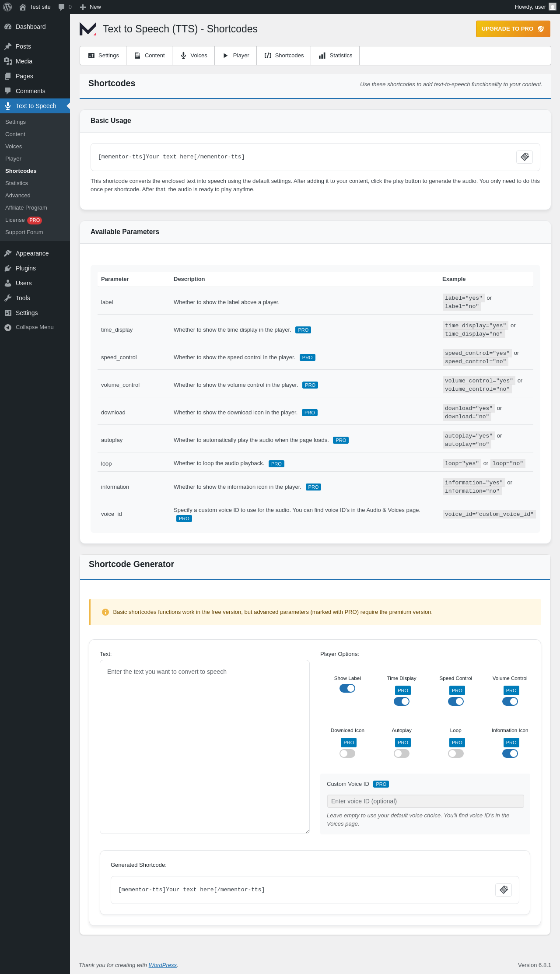Open the Settings submenu under Text to Speech
The width and height of the screenshot is (560, 974).
(x=35, y=122)
